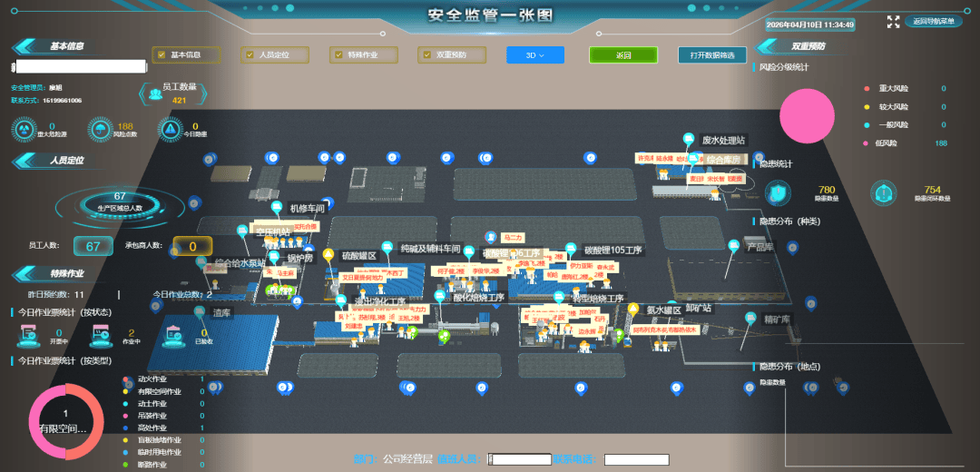Click the fullscreen expand icon
980x472 pixels.
(893, 22)
